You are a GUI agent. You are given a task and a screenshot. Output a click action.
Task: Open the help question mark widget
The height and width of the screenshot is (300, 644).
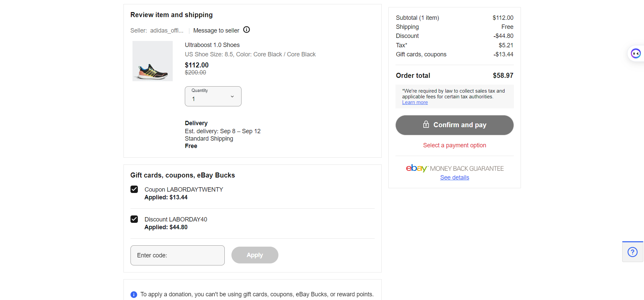pyautogui.click(x=633, y=252)
